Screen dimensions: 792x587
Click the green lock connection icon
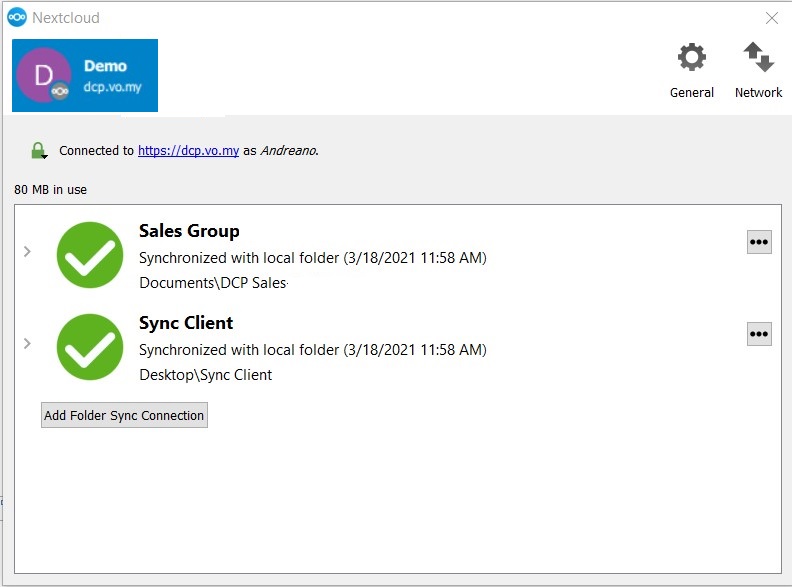click(38, 151)
